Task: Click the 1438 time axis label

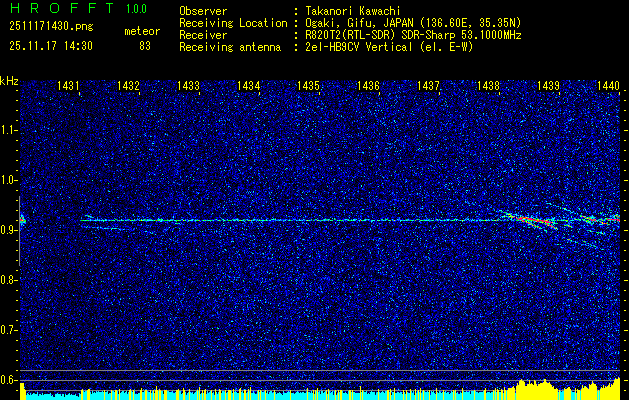Action: [488, 86]
